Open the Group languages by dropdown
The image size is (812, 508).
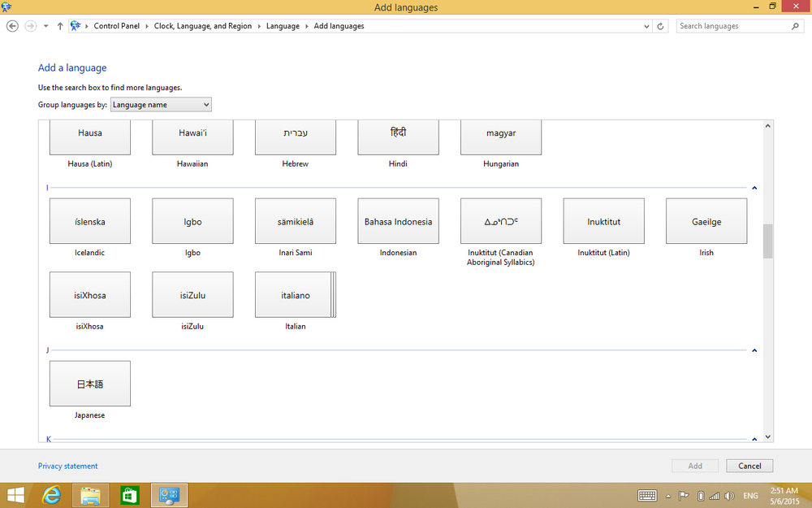click(x=161, y=105)
